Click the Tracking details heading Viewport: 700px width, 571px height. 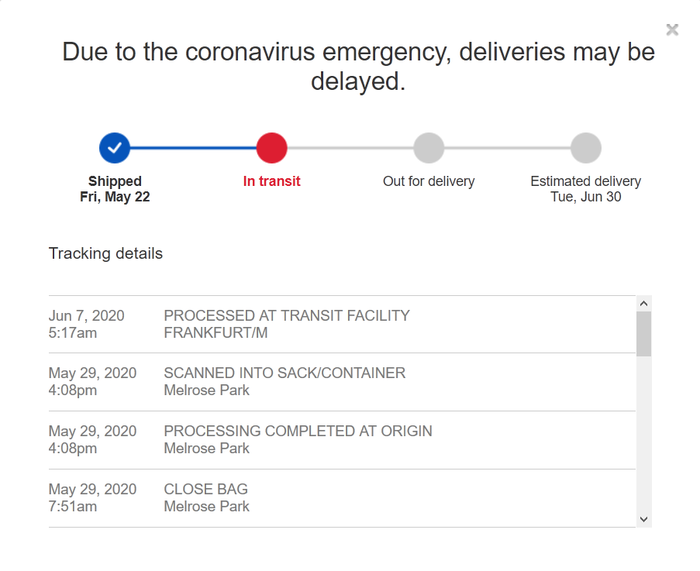click(105, 253)
